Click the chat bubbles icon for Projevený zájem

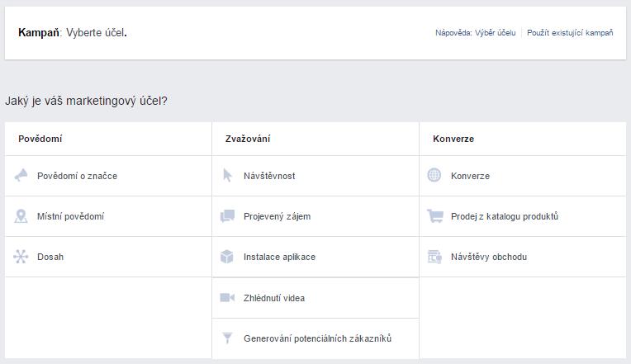pyautogui.click(x=227, y=216)
